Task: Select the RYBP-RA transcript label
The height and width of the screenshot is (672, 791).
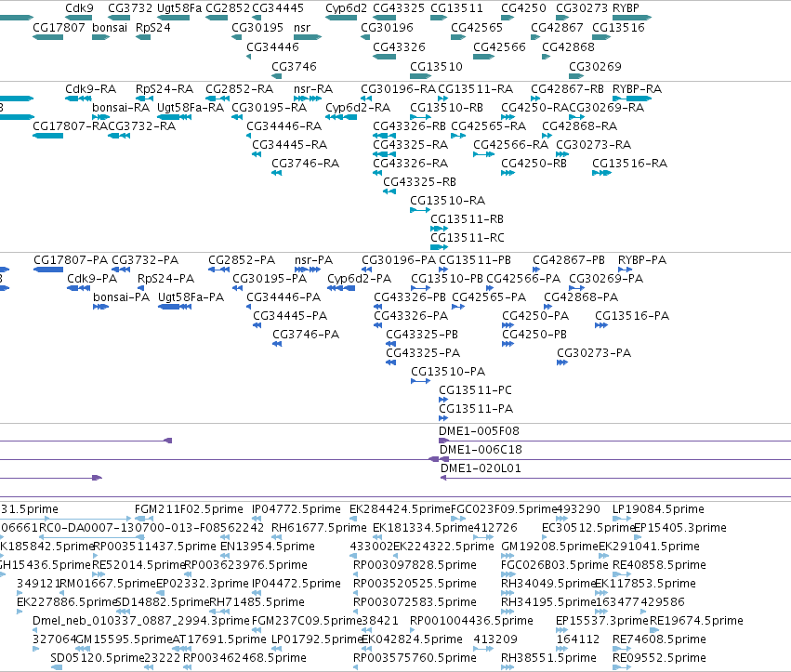Action: click(x=637, y=89)
